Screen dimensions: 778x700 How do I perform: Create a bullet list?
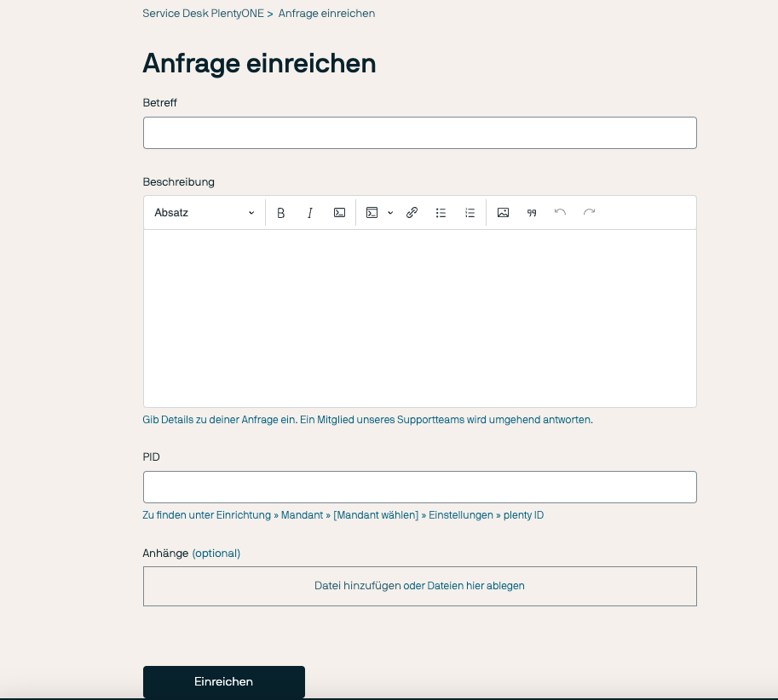[x=441, y=212]
